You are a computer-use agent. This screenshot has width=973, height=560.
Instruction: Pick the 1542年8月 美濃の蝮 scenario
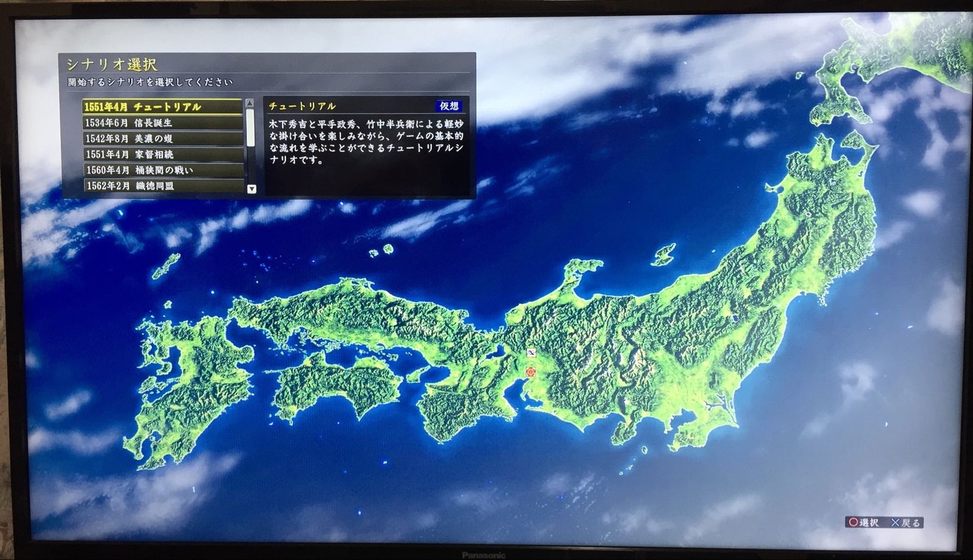click(x=163, y=138)
